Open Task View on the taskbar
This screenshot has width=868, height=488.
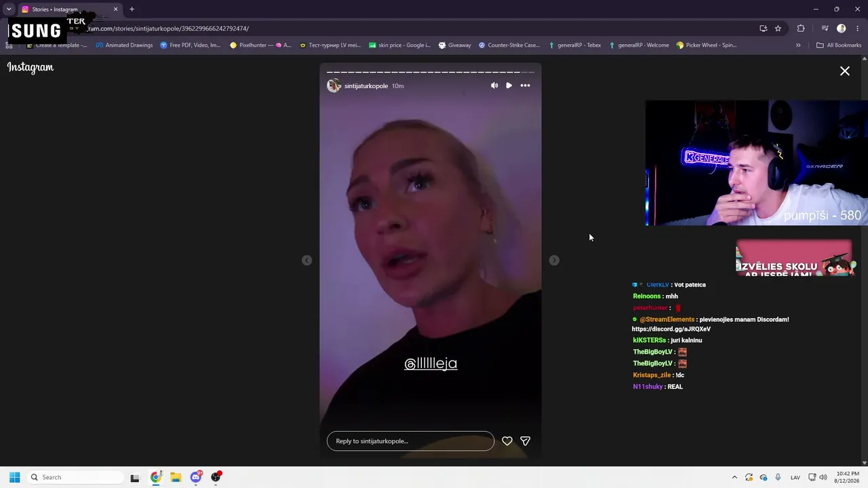(x=135, y=477)
